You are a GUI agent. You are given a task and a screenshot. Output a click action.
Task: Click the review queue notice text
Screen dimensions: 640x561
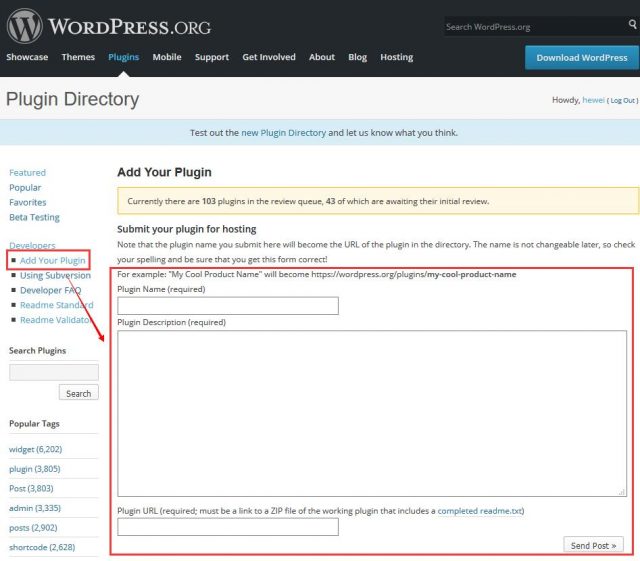[x=308, y=201]
